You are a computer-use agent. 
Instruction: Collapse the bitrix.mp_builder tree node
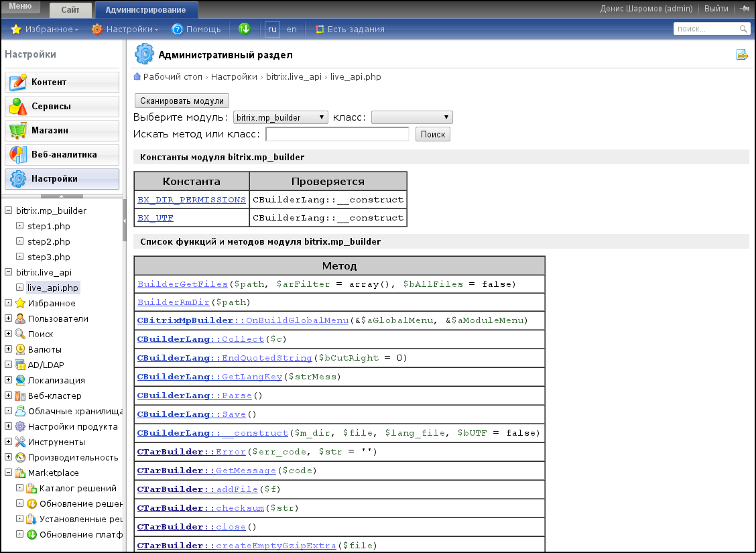[x=8, y=210]
